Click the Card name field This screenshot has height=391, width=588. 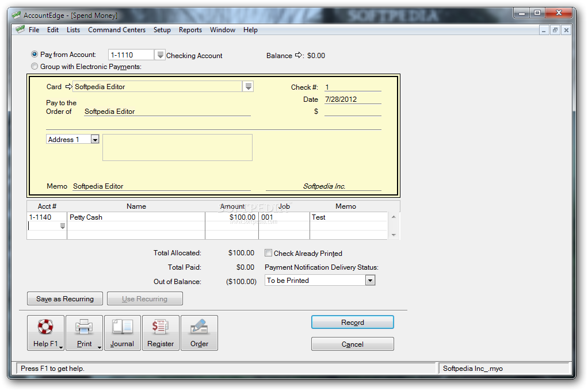158,87
